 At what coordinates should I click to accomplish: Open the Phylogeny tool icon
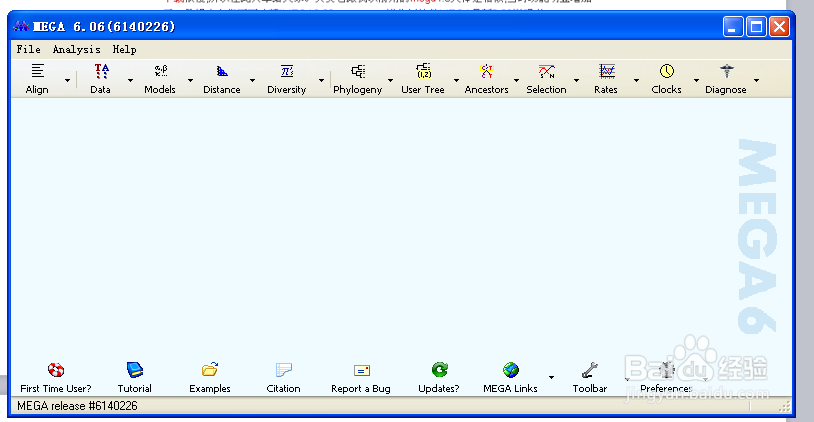[x=358, y=71]
